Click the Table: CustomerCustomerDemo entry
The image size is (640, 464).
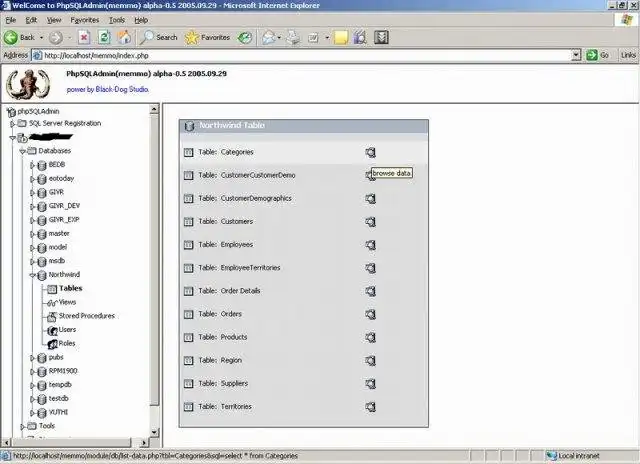pyautogui.click(x=247, y=175)
